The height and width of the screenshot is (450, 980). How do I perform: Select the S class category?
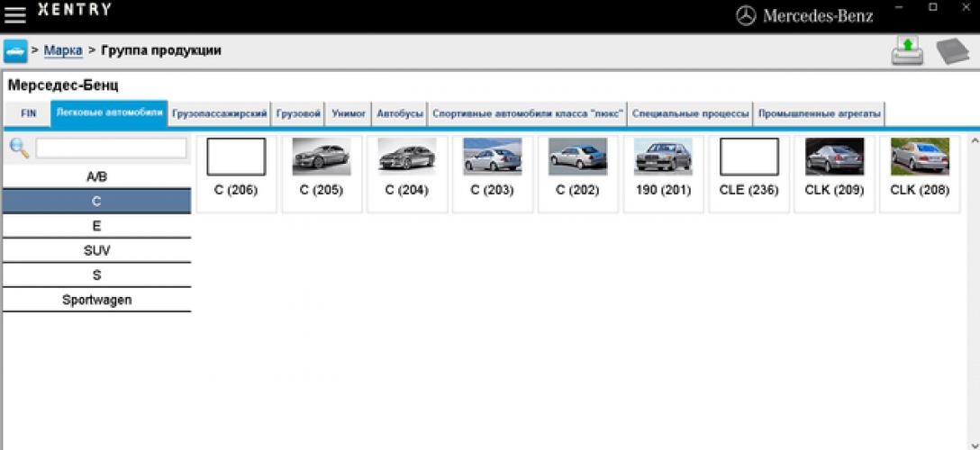pos(97,275)
